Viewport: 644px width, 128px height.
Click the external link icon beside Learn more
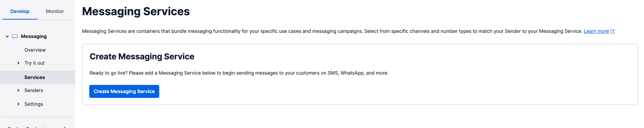click(x=612, y=31)
